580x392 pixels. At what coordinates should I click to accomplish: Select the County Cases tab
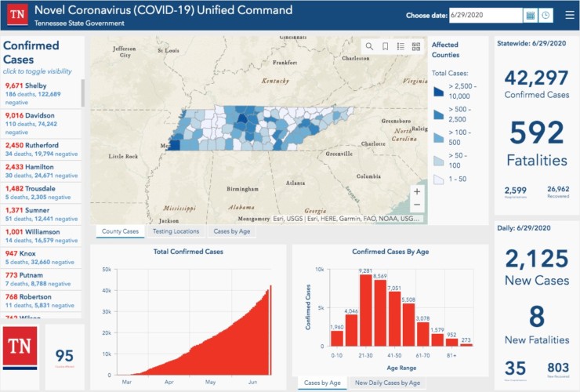pyautogui.click(x=121, y=231)
